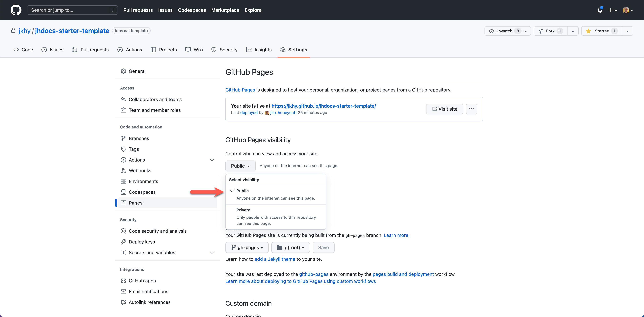This screenshot has width=644, height=317.
Task: Click the three-dots site options button
Action: click(471, 109)
